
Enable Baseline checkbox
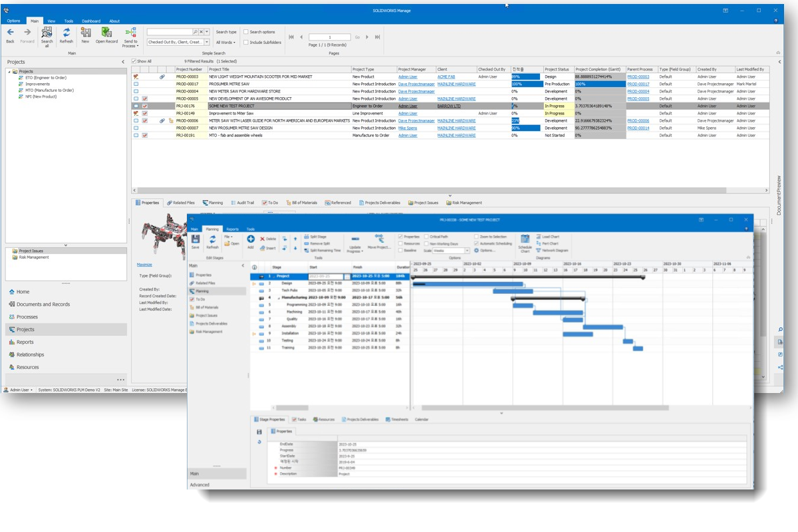400,251
